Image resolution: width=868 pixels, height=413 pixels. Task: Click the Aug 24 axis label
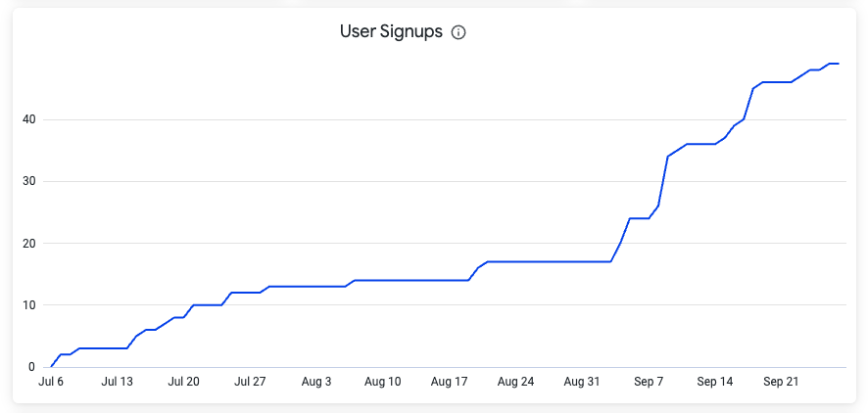pos(514,382)
